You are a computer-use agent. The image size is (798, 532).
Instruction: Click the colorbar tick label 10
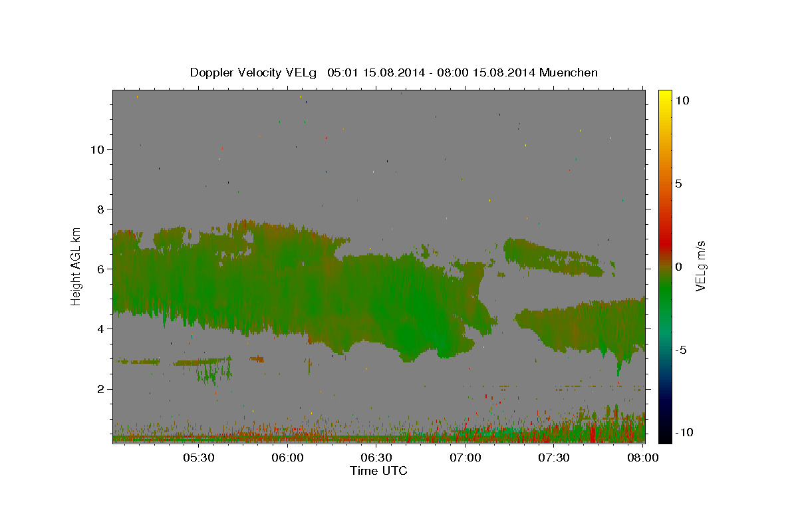point(682,100)
